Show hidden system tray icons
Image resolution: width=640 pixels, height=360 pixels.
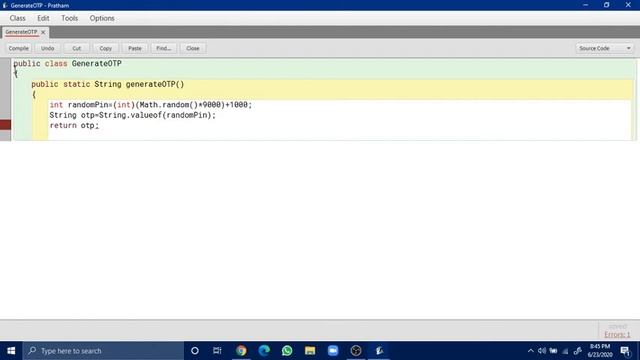(531, 351)
